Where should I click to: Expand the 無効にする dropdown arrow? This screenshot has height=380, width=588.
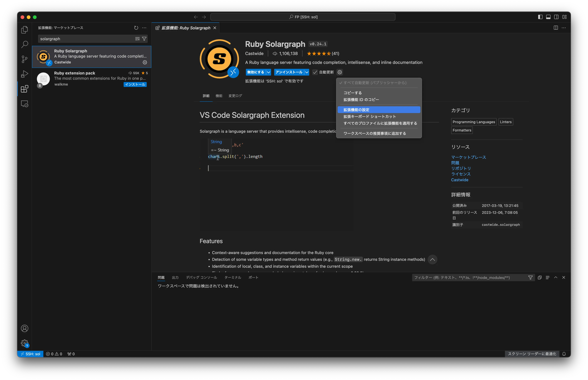click(268, 72)
